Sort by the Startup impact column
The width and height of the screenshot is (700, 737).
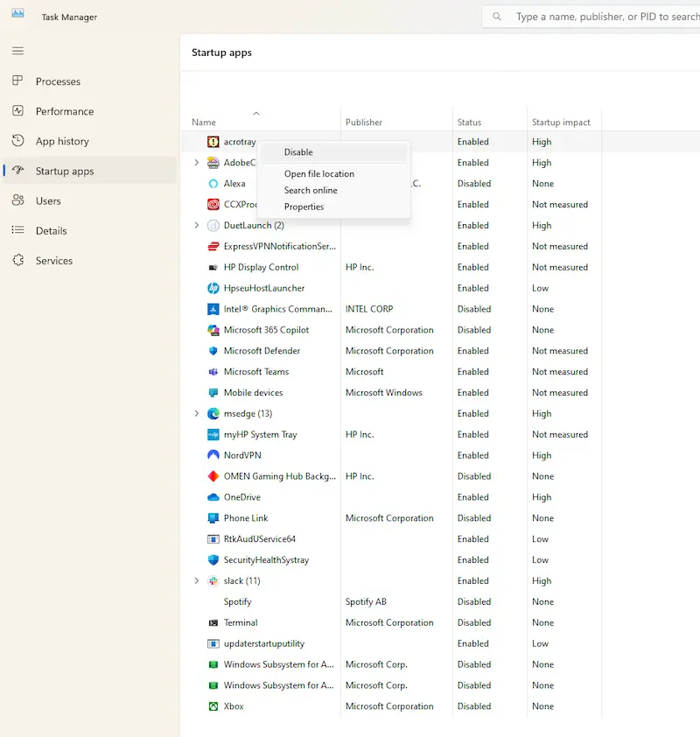pos(562,122)
